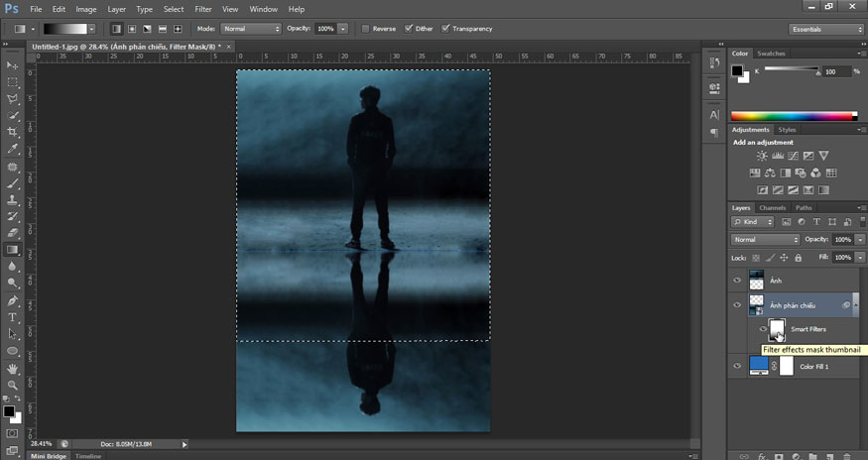Enable the Reverse checkbox
868x460 pixels.
365,29
